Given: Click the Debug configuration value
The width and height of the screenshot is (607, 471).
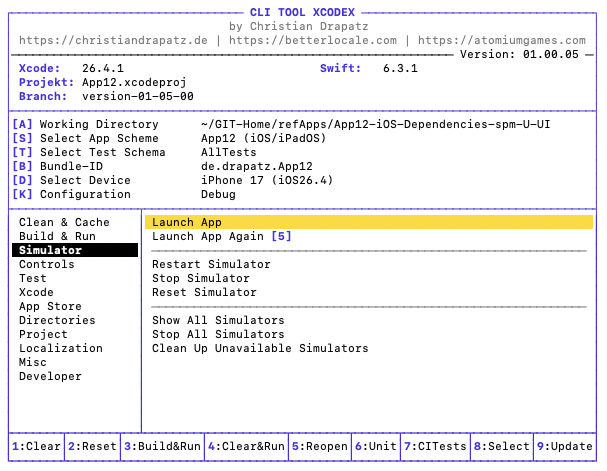Looking at the screenshot, I should pos(218,194).
